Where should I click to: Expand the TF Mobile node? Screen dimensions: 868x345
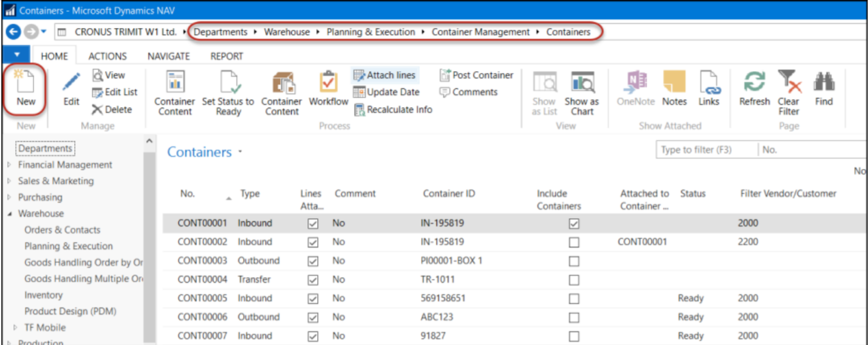click(x=16, y=327)
